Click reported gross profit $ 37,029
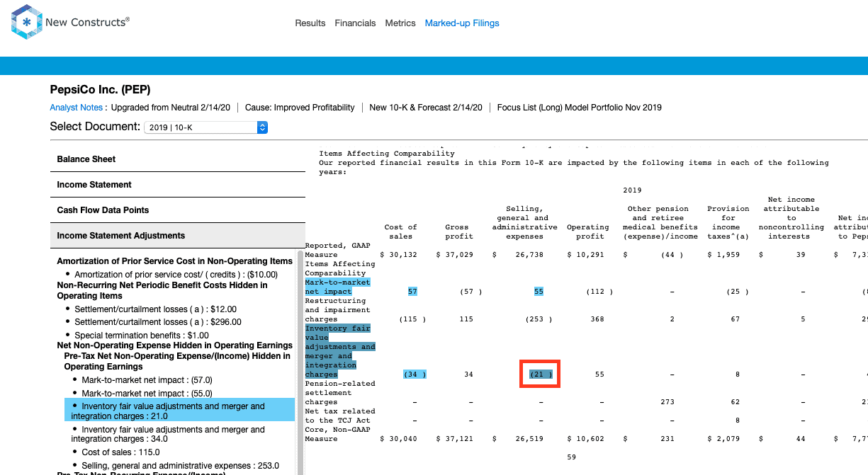 (x=455, y=255)
